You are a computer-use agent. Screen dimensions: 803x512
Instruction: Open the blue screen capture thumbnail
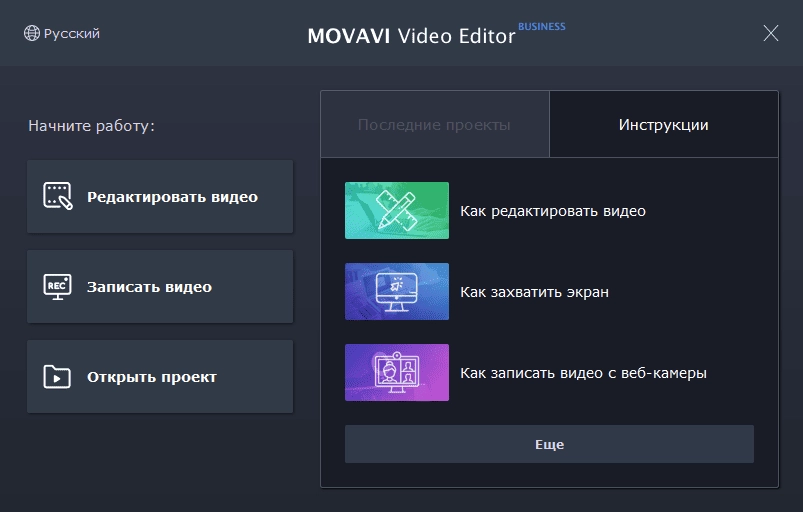point(397,291)
